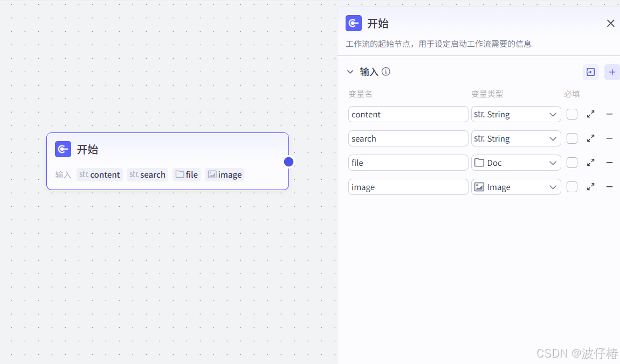Click the blue connection dot on the 开始 node

click(288, 162)
